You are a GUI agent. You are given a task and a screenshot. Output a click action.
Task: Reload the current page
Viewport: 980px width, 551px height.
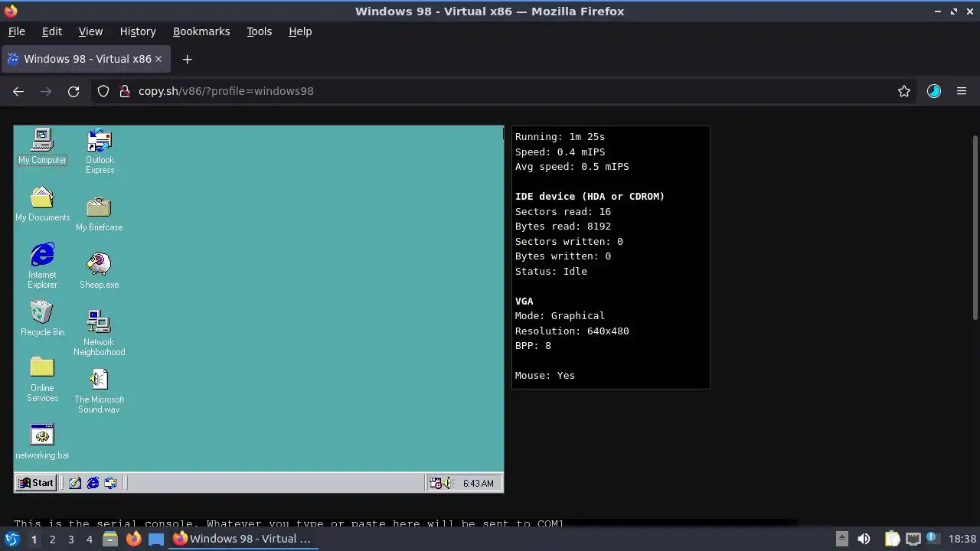tap(73, 91)
